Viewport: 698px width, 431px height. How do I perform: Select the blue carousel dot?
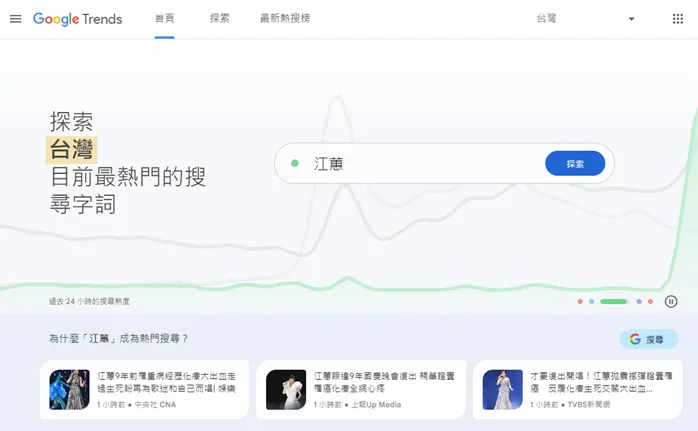(591, 301)
